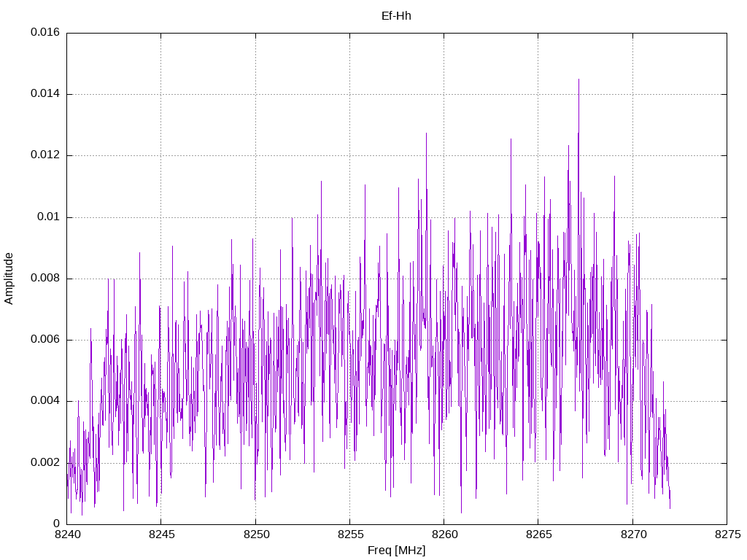This screenshot has width=747, height=560.
Task: Click the y-axis tick label 0.012
Action: pyautogui.click(x=45, y=155)
